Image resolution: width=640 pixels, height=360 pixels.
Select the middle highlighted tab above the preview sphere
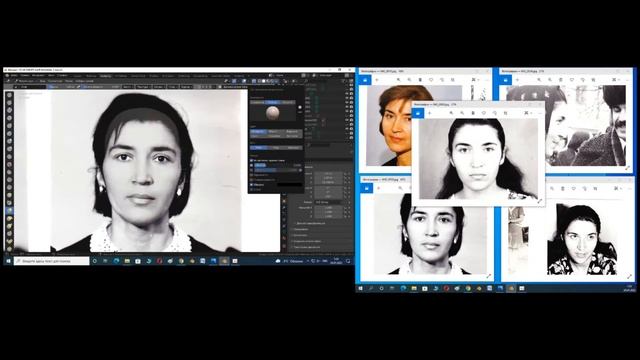273,102
